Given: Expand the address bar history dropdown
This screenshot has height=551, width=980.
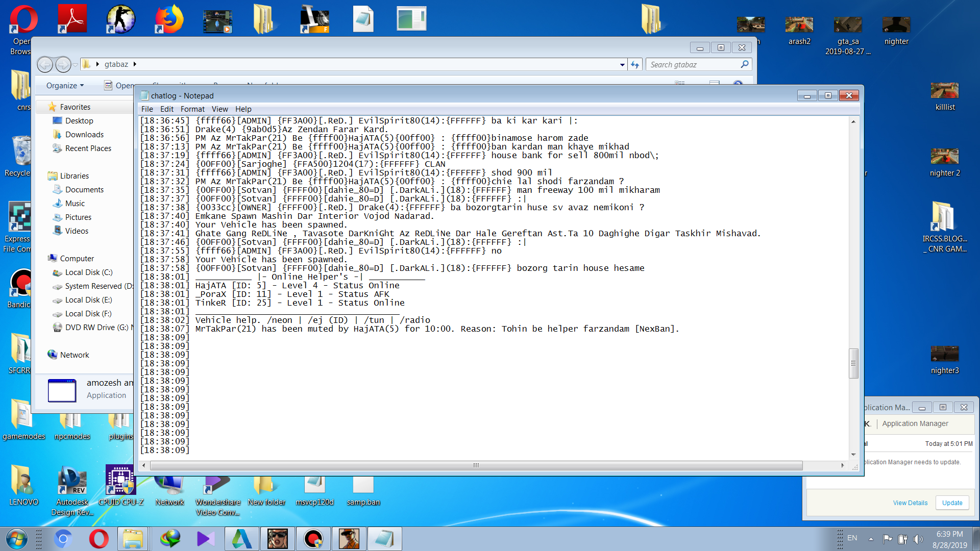Looking at the screenshot, I should [x=622, y=65].
